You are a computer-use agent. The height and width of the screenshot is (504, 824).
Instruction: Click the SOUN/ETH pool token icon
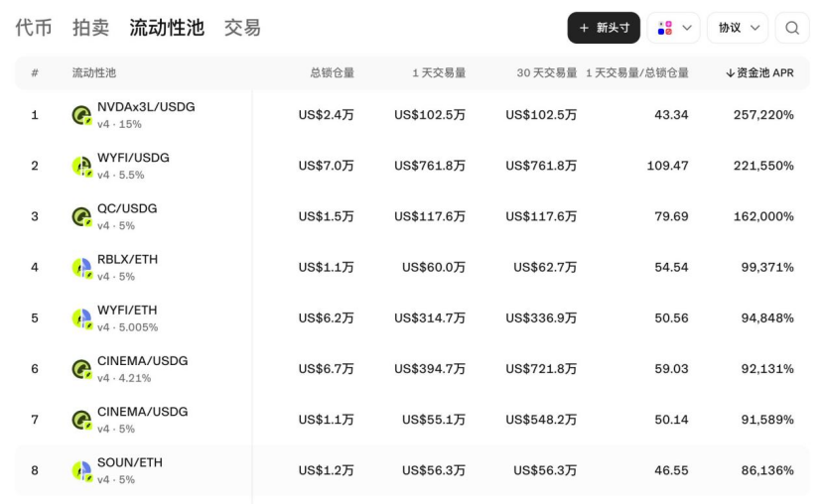tap(82, 471)
